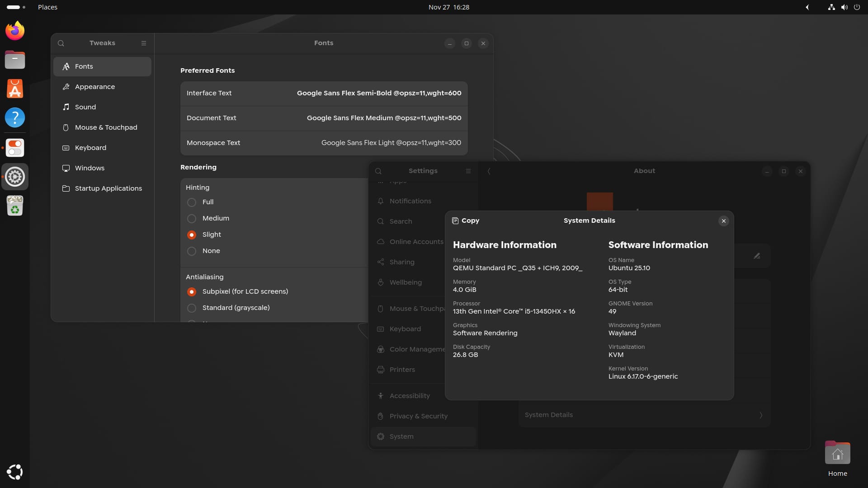
Task: Open the Home folder on desktop
Action: [x=837, y=453]
